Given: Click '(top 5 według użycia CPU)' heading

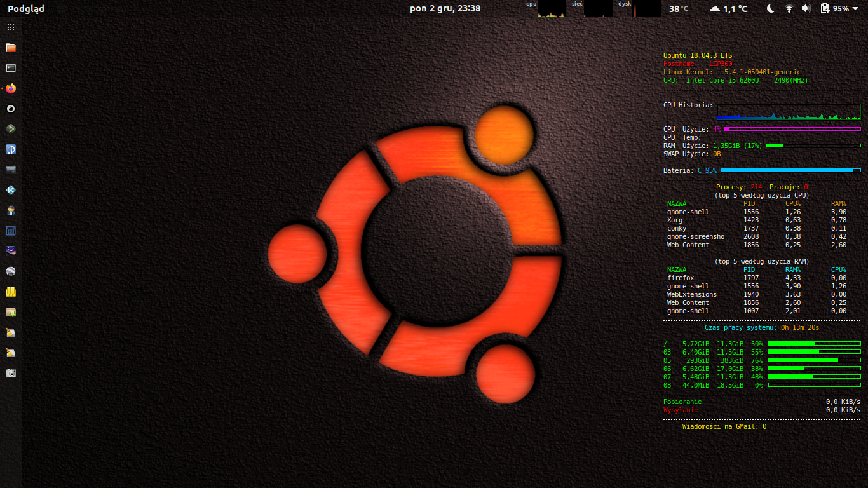Looking at the screenshot, I should (762, 195).
